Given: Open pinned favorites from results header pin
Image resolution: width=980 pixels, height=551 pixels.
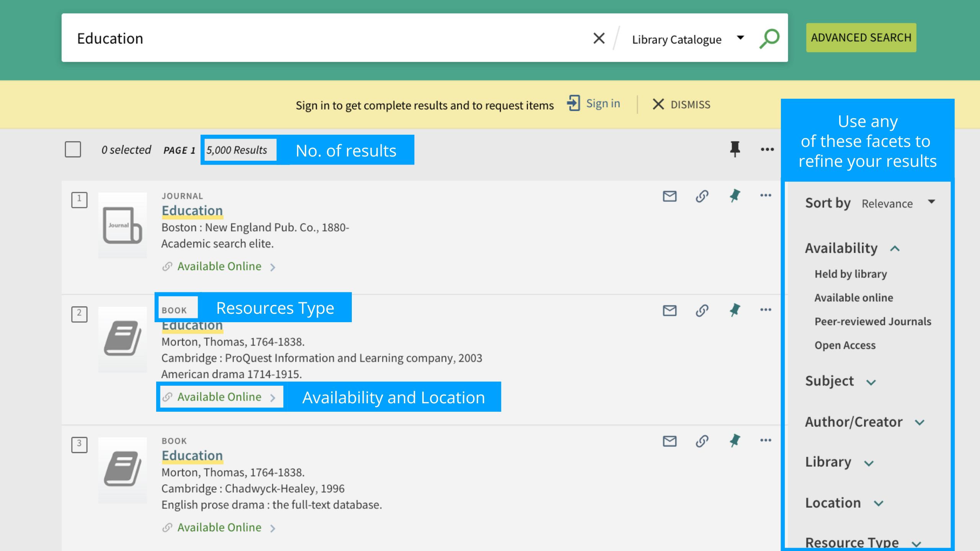Looking at the screenshot, I should (735, 149).
